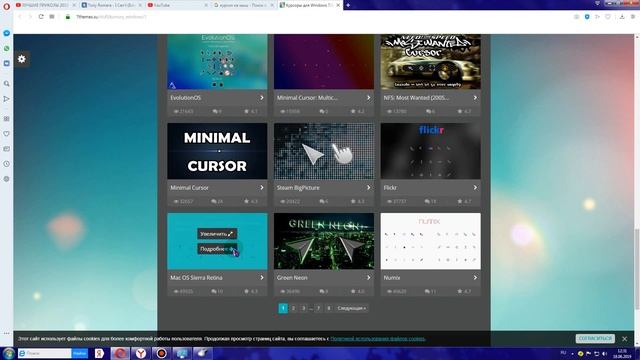
Task: Click the browser address bar URL
Action: pyautogui.click(x=111, y=17)
